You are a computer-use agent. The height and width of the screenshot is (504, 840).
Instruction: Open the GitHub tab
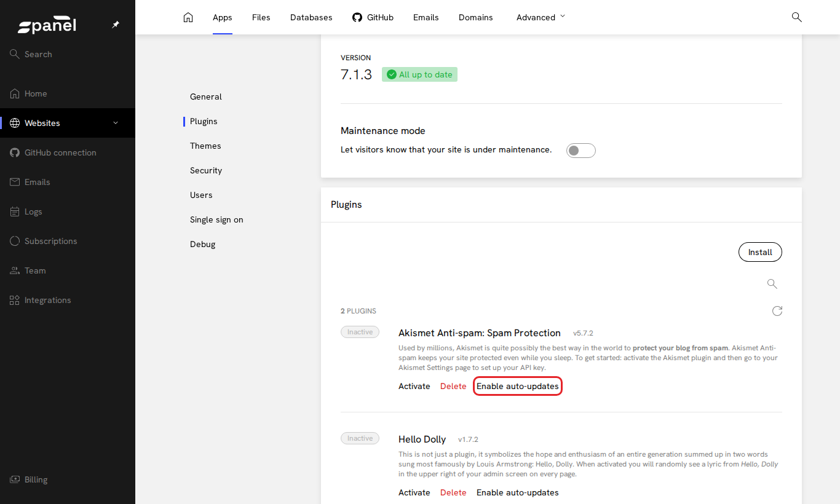pos(373,17)
